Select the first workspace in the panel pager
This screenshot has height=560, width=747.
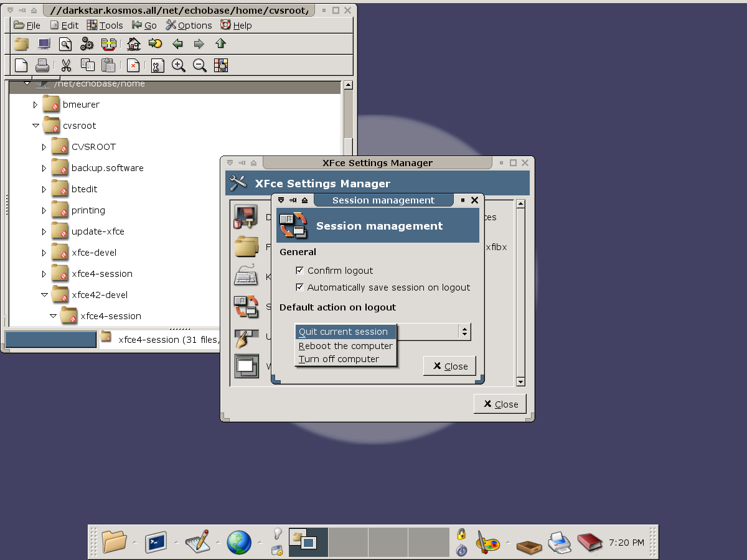(308, 542)
